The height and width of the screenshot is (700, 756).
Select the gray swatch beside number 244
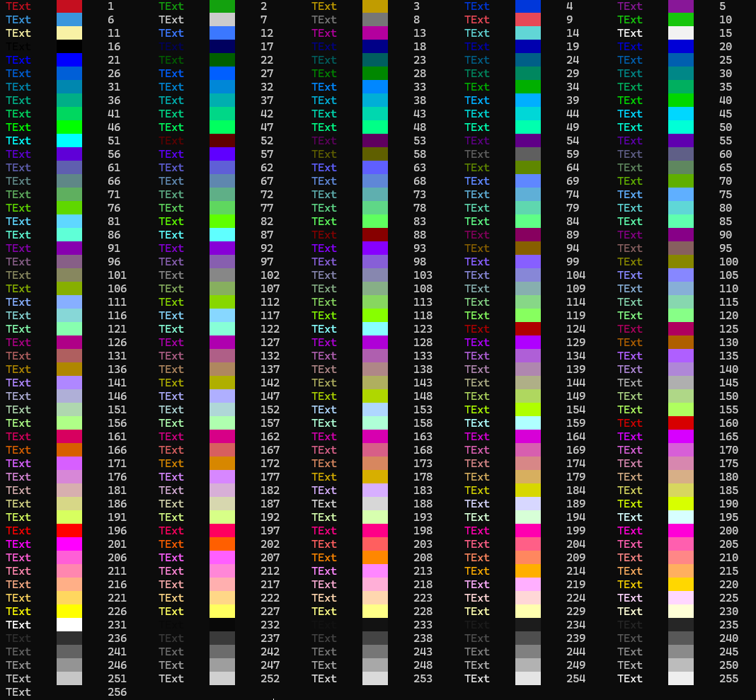click(527, 652)
